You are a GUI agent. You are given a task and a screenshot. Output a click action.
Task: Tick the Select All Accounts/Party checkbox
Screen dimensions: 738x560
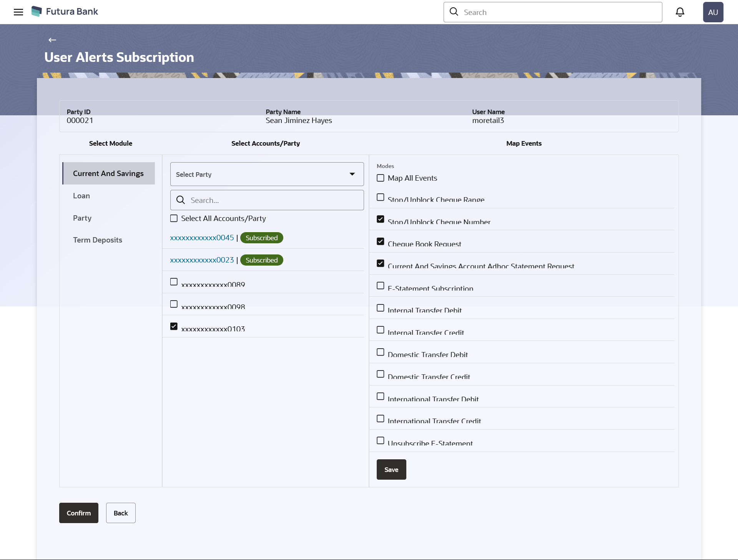pos(174,218)
